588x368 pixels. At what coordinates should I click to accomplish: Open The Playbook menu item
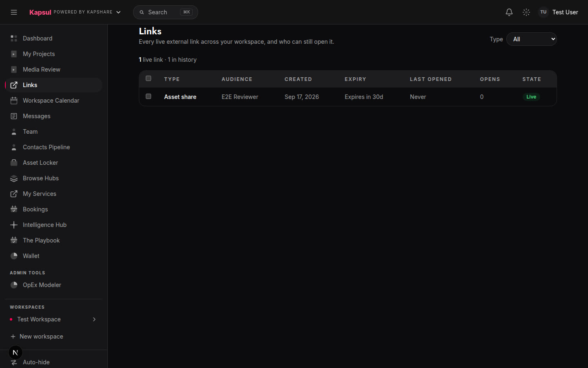tap(53, 240)
